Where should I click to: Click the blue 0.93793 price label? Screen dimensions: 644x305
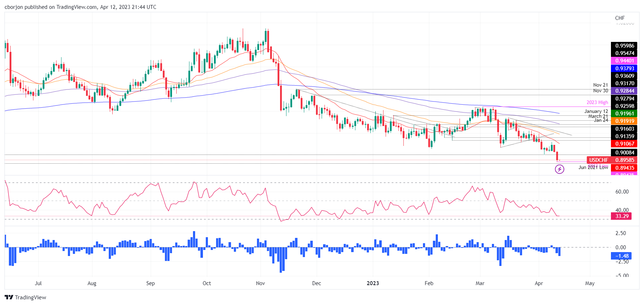click(624, 69)
